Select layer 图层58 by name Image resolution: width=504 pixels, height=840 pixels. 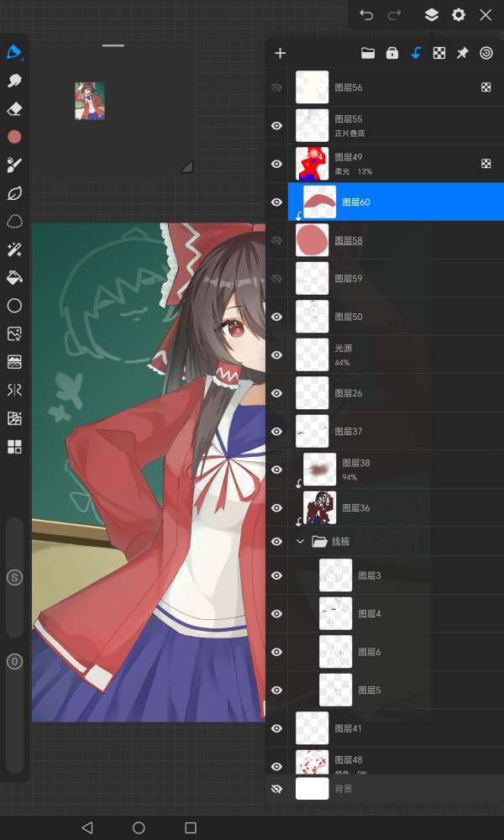[348, 240]
